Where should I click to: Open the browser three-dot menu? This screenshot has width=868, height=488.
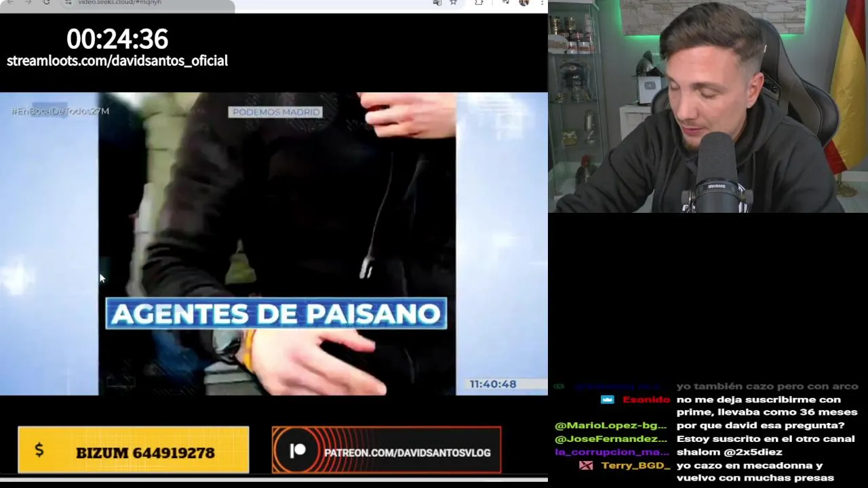click(542, 2)
